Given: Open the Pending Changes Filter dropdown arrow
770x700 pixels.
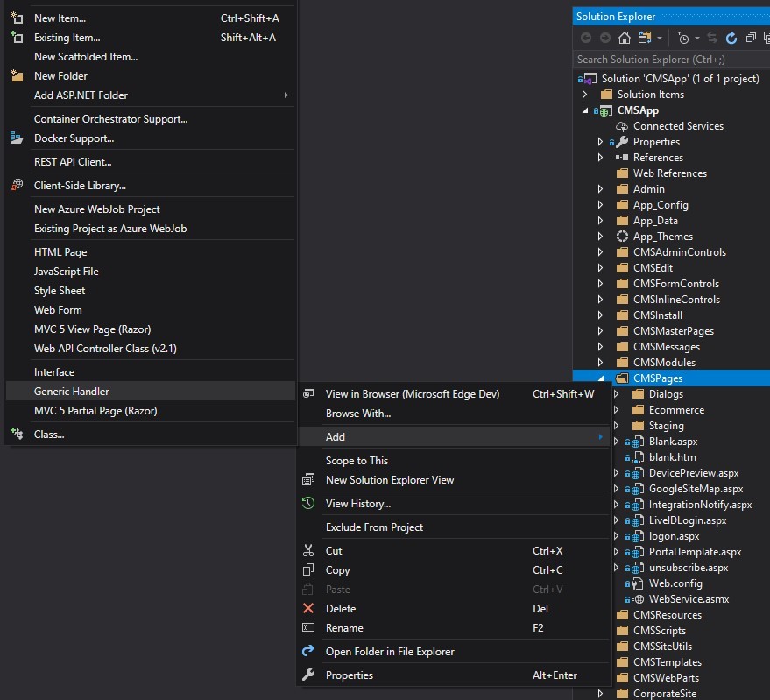Looking at the screenshot, I should 696,38.
